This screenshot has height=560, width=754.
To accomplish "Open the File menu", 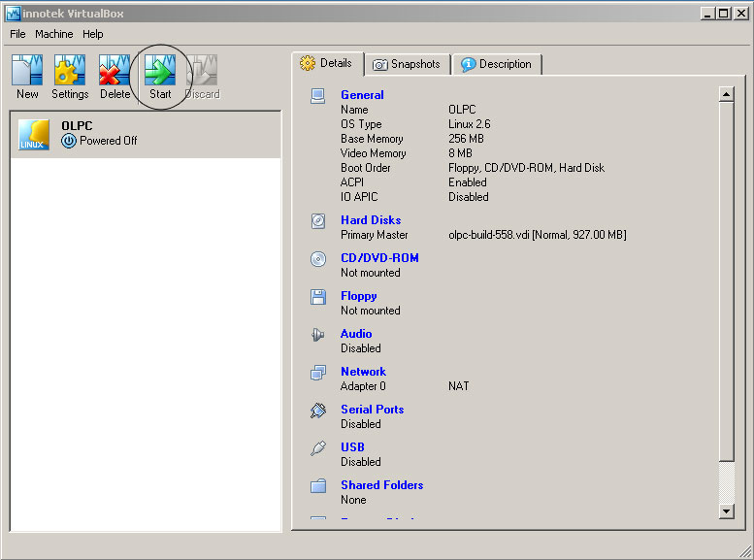I will click(17, 34).
